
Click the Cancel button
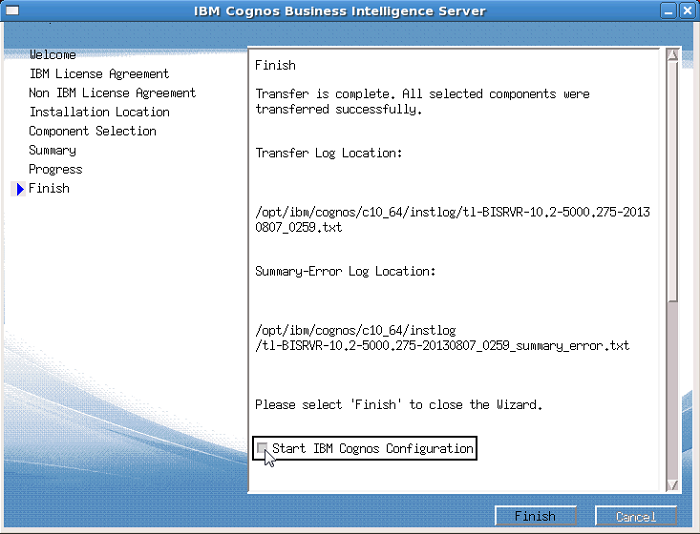click(x=636, y=516)
